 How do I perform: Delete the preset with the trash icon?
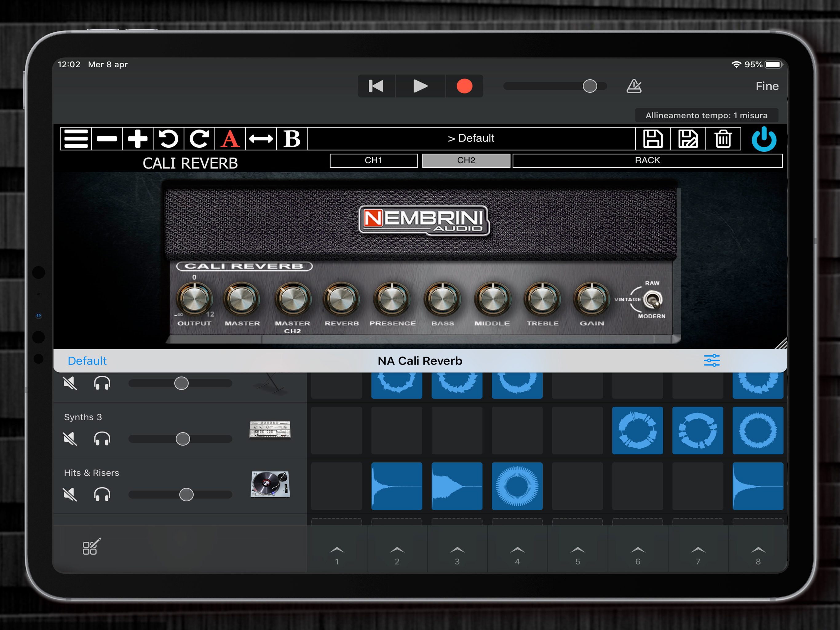[x=723, y=139]
